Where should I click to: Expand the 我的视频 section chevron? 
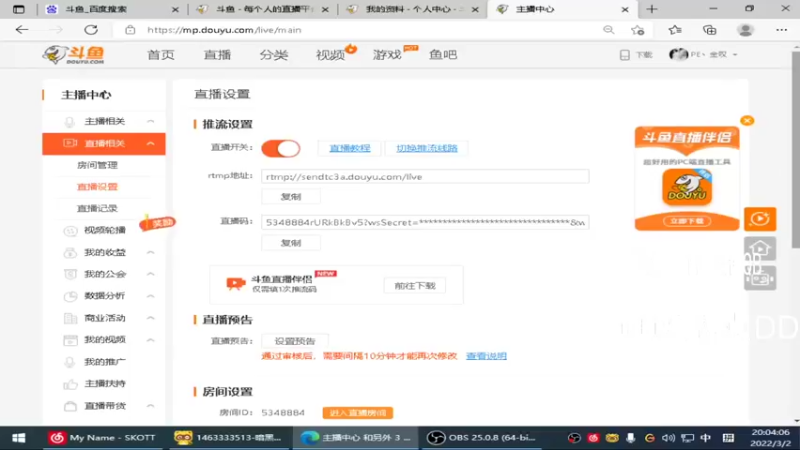point(151,340)
